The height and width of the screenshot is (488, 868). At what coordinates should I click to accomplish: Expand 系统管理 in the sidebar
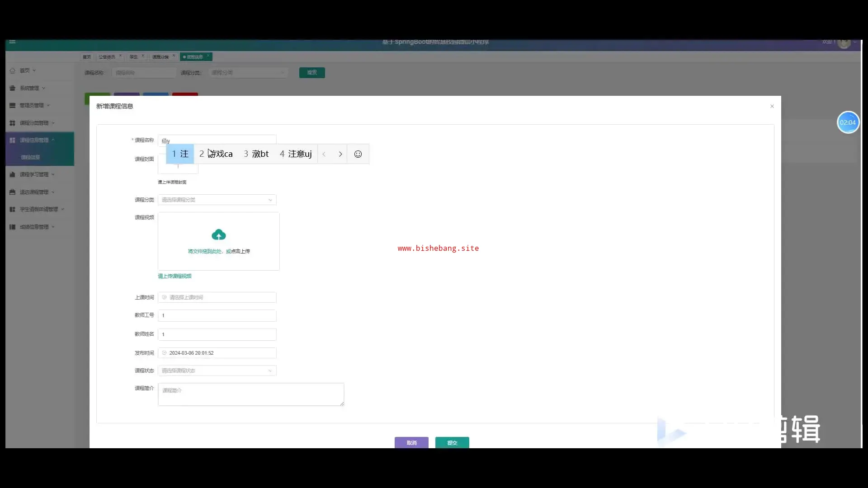click(29, 88)
